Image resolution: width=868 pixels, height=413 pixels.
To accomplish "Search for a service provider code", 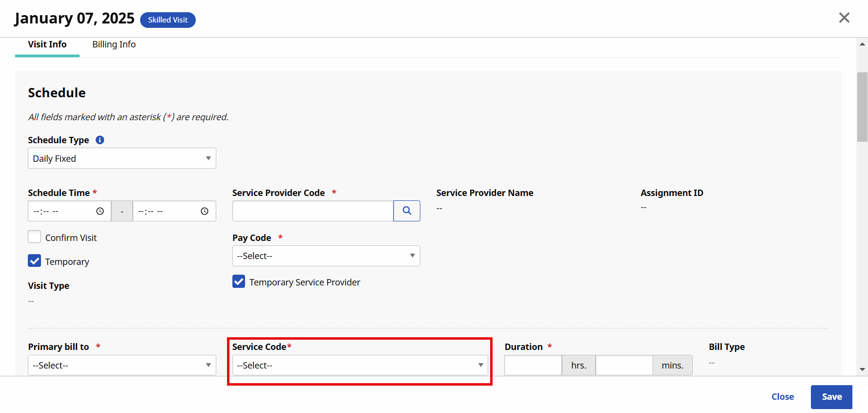I will pos(407,211).
